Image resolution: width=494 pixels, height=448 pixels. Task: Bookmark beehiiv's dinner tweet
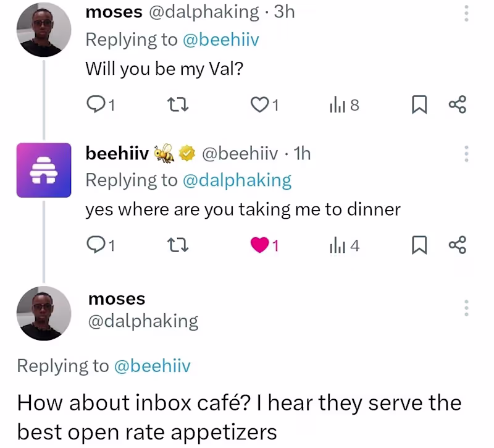[x=419, y=246]
